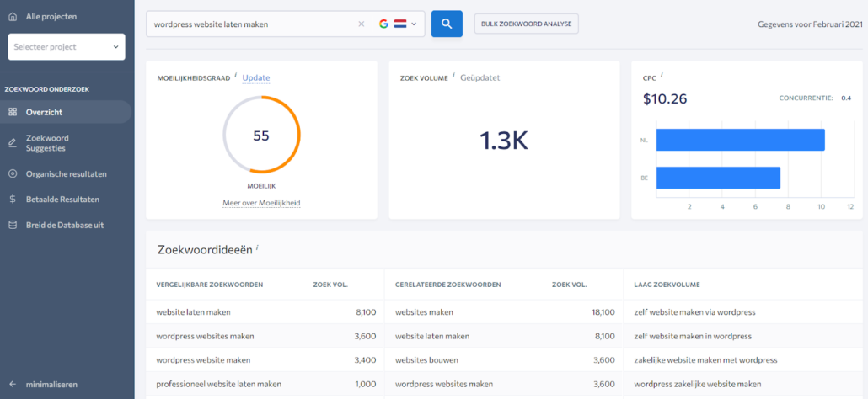Clear the search field with X icon

[362, 24]
